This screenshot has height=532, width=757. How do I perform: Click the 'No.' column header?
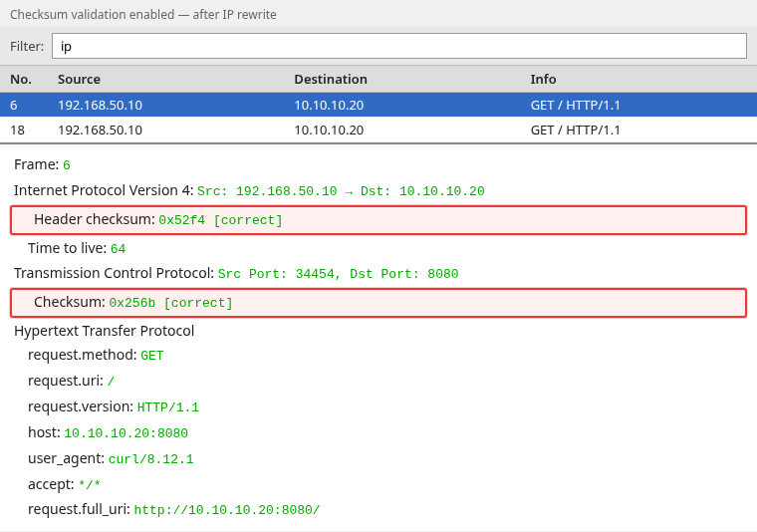[21, 79]
